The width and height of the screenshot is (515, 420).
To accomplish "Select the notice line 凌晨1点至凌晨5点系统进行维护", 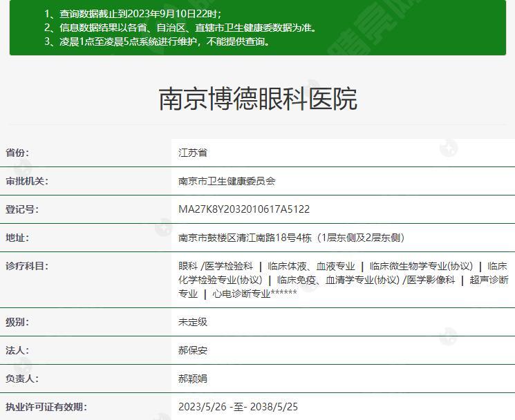I will [x=157, y=41].
